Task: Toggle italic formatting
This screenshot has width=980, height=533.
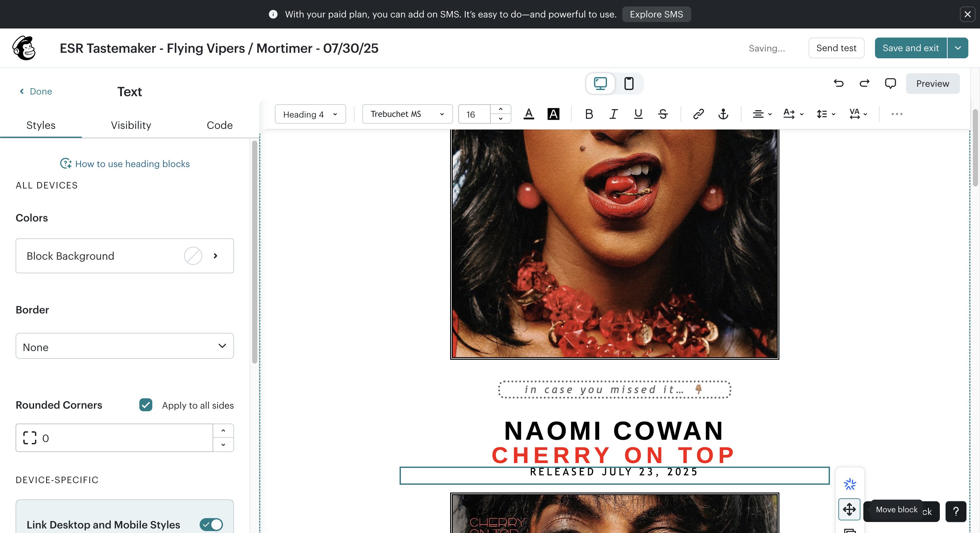Action: (613, 114)
